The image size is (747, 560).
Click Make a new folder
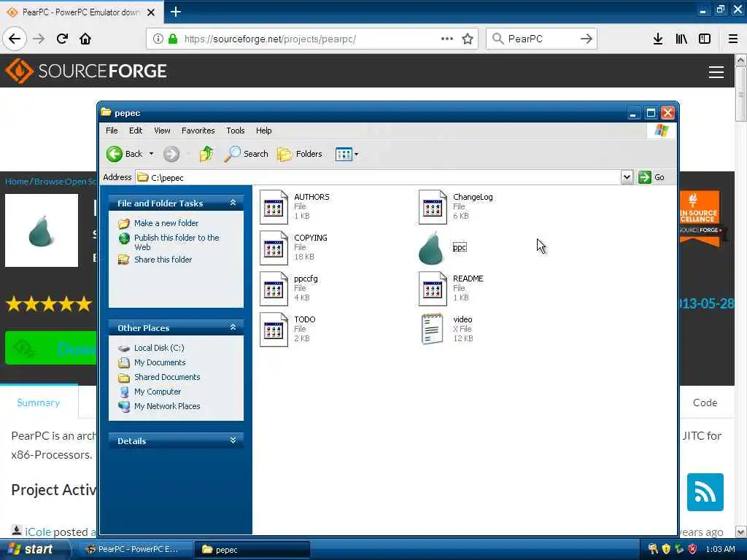coord(166,223)
